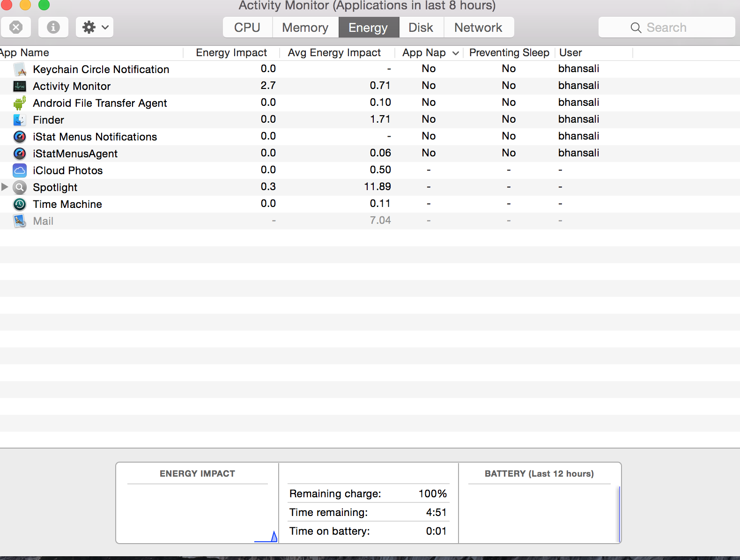Viewport: 740px width, 560px height.
Task: Click the Search field
Action: (666, 28)
